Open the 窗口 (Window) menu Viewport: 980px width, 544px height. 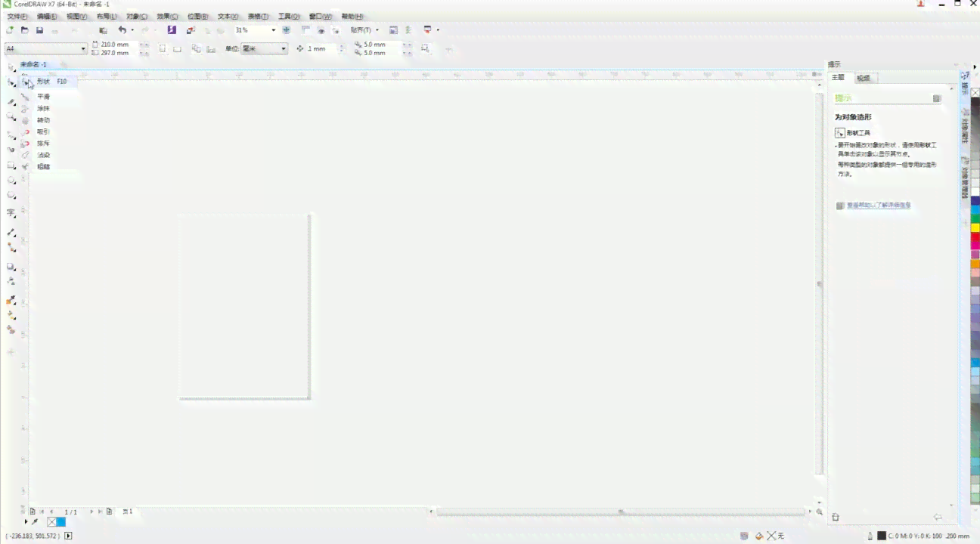pyautogui.click(x=320, y=16)
